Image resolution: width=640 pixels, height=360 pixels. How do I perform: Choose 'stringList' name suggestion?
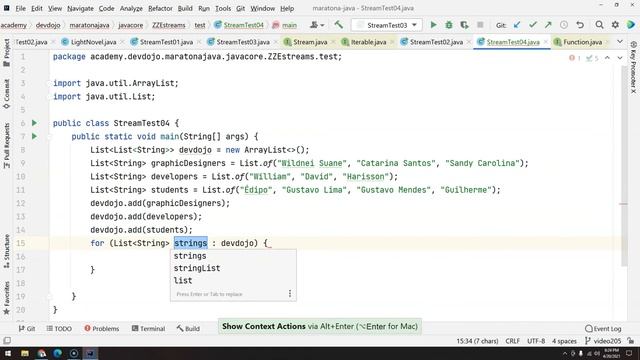coord(233,268)
